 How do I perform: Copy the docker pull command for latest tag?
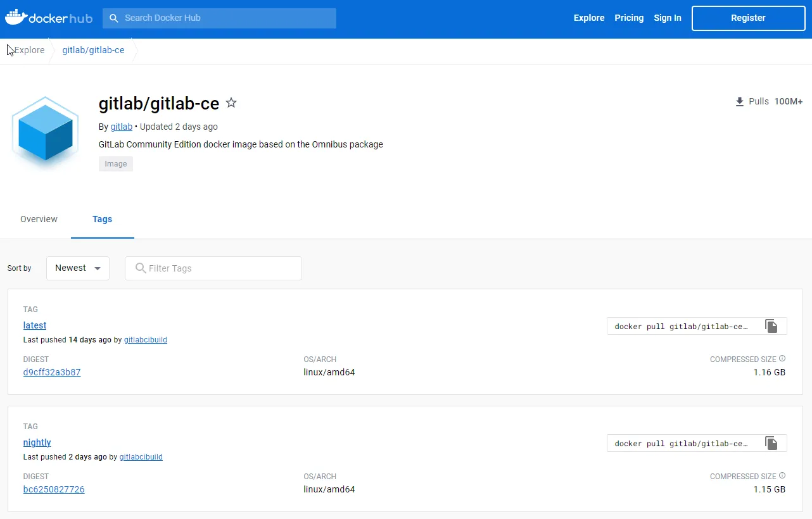(771, 325)
